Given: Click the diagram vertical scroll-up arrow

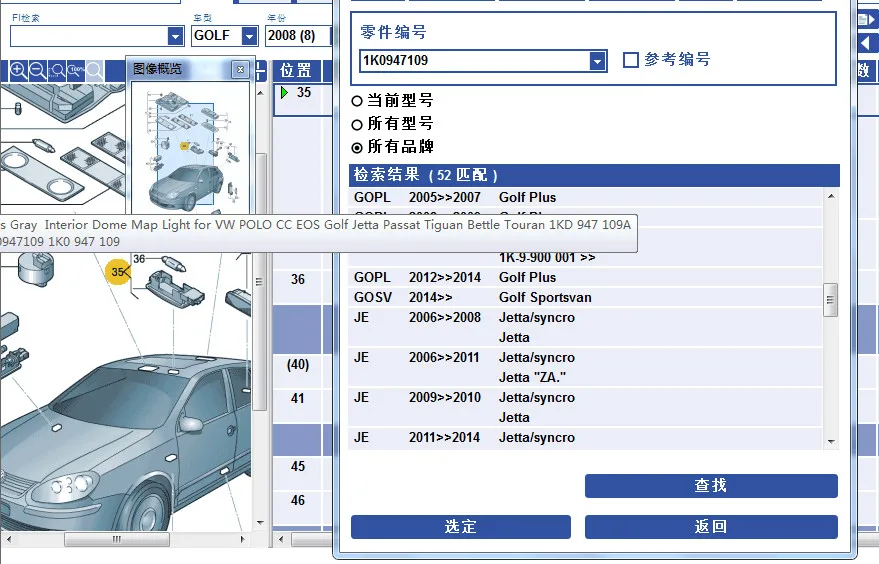Looking at the screenshot, I should pyautogui.click(x=260, y=93).
